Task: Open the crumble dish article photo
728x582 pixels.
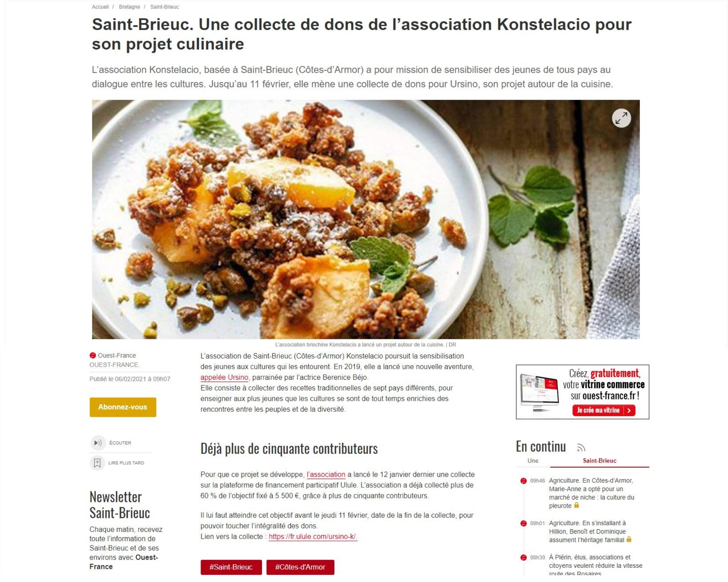Action: pos(365,219)
